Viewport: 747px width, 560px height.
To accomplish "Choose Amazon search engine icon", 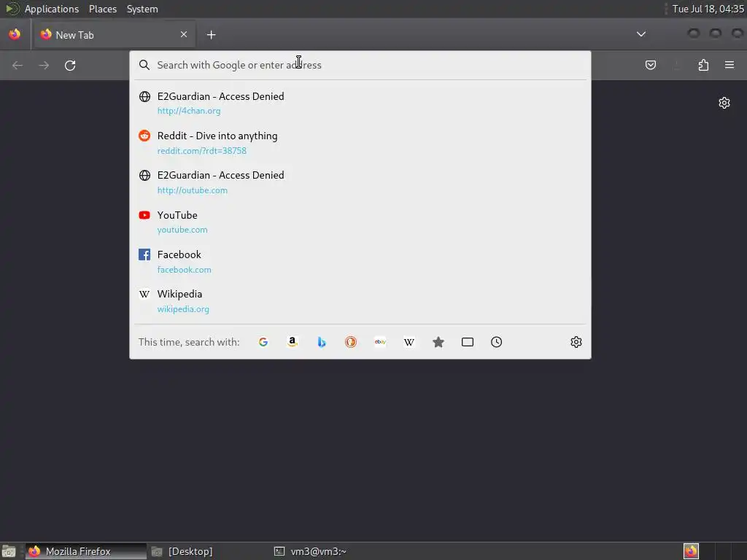I will tap(293, 342).
